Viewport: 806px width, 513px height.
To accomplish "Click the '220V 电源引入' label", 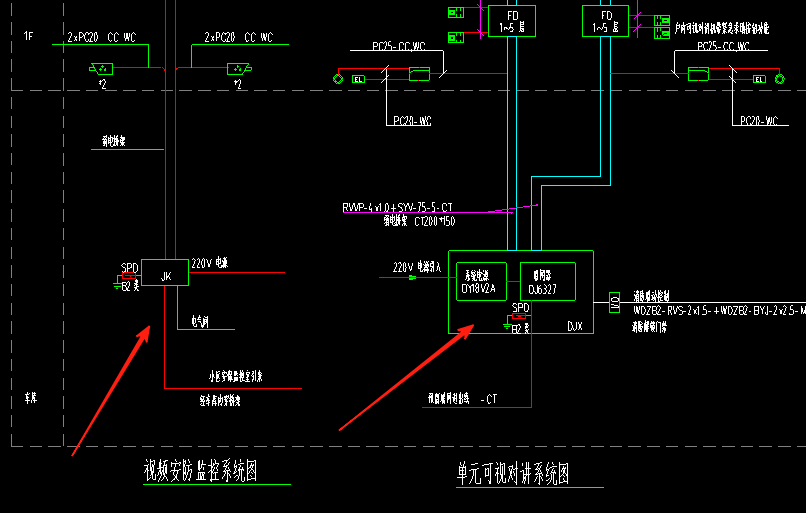I will [417, 267].
